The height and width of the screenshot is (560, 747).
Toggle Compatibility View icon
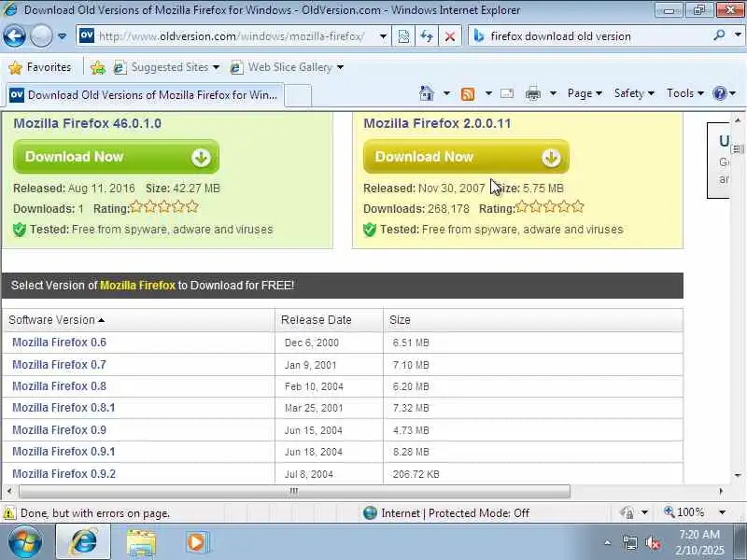click(403, 36)
